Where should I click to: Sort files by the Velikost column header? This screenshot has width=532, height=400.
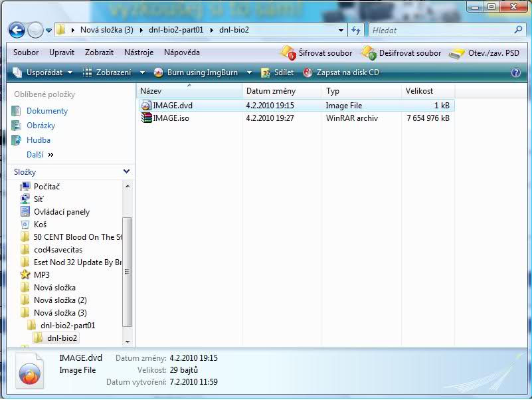click(x=419, y=91)
